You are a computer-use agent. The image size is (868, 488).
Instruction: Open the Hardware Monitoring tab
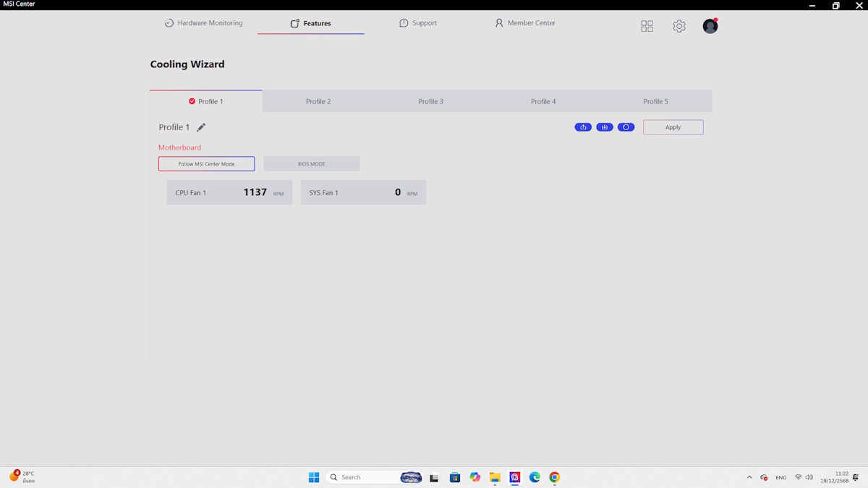[x=203, y=23]
